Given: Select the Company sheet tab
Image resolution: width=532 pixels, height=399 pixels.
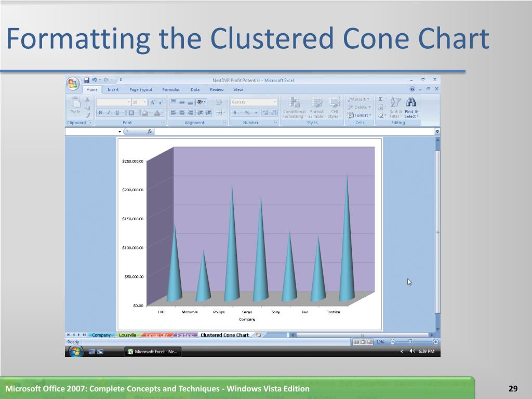Looking at the screenshot, I should (x=101, y=335).
